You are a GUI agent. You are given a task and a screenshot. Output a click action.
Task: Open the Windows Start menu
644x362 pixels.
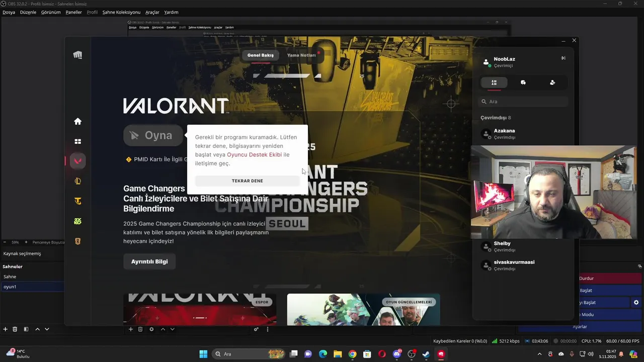(203, 354)
